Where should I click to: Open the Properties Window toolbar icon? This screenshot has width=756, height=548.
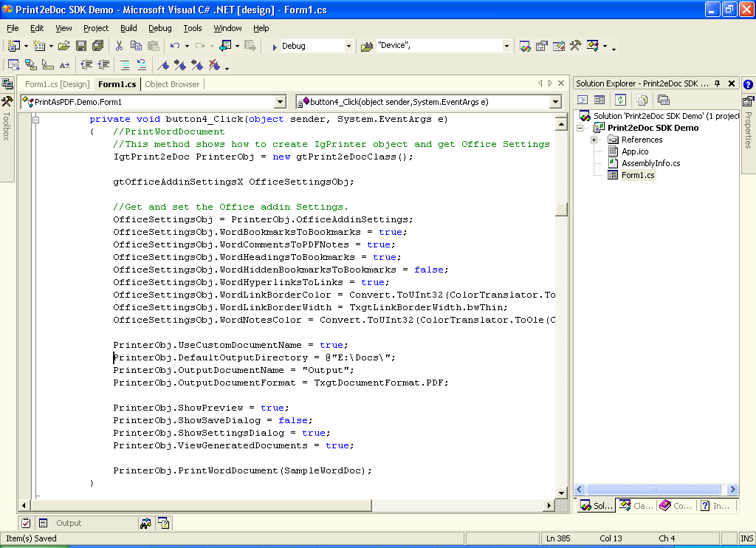pos(542,46)
